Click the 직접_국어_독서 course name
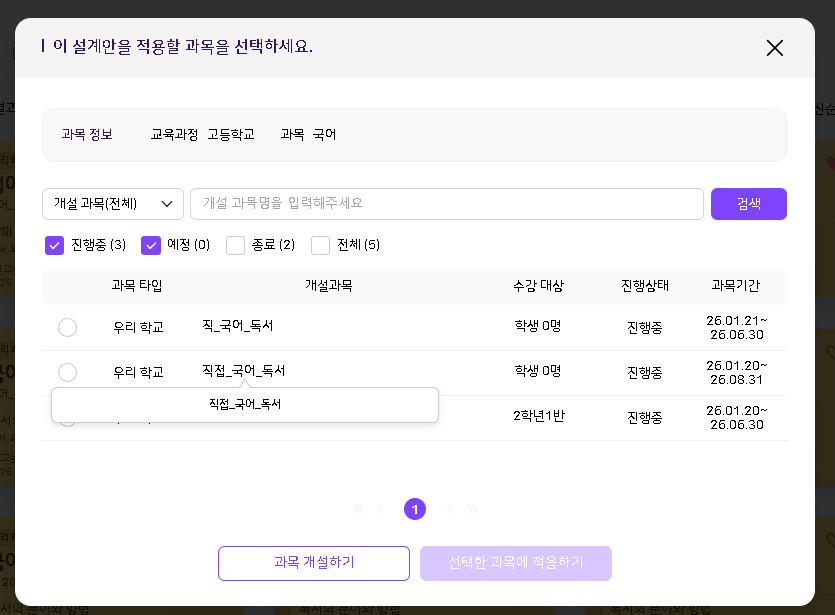The height and width of the screenshot is (615, 835). tap(243, 371)
